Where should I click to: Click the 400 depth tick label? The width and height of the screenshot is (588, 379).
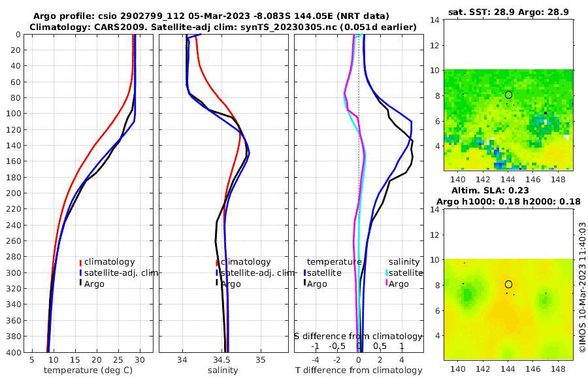click(14, 352)
